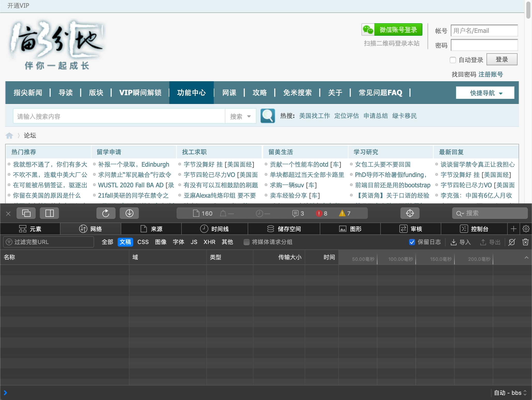Screen dimensions: 532x400
Task: Open web inspector settings gear
Action: tap(526, 229)
